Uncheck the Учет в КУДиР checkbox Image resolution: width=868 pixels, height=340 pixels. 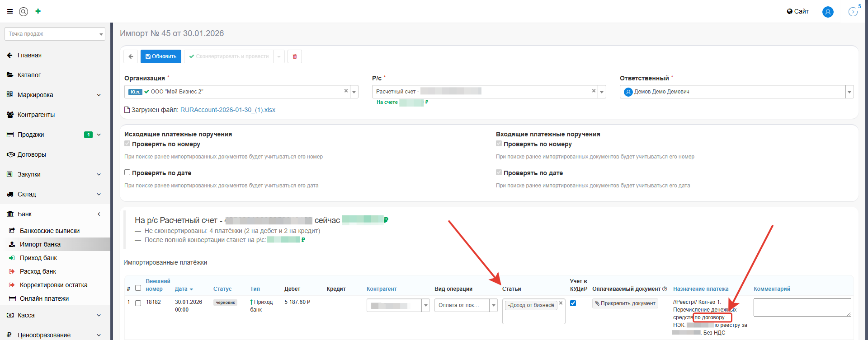click(573, 303)
